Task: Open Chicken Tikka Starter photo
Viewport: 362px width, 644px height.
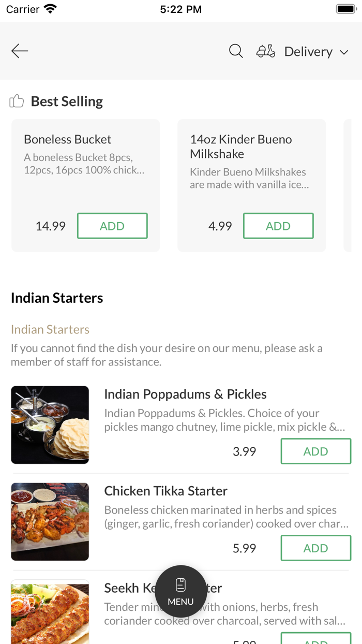Action: (x=50, y=521)
